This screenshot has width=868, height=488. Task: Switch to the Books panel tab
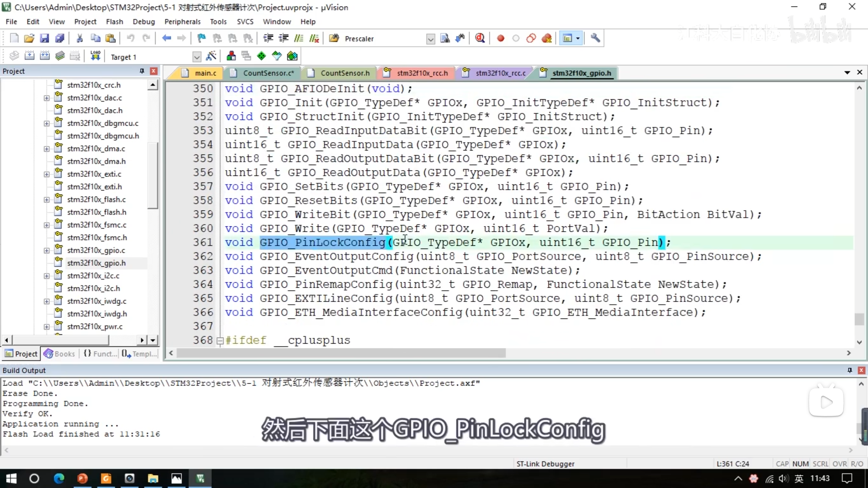pos(60,354)
